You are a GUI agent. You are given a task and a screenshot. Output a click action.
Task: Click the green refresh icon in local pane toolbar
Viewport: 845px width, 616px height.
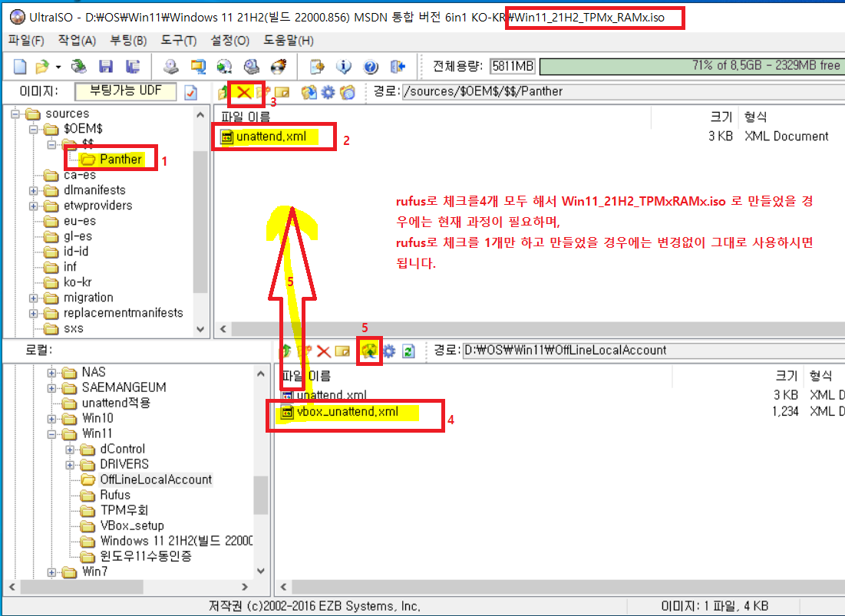point(408,351)
